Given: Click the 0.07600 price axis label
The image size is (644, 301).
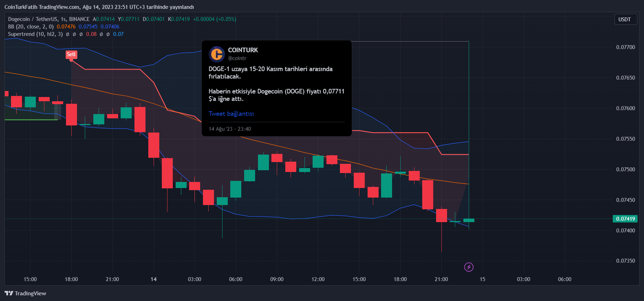Looking at the screenshot, I should pyautogui.click(x=626, y=108).
